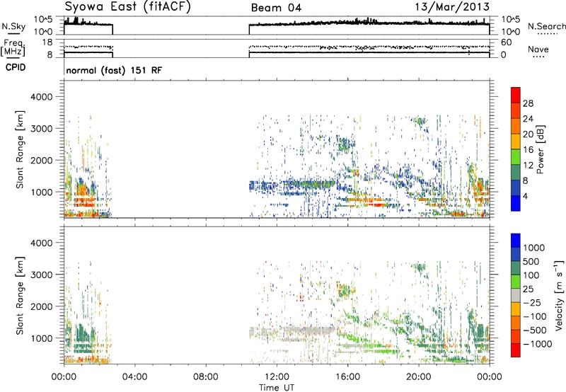Click the blue power echo band near 13:00
The height and width of the screenshot is (392, 566).
(292, 185)
